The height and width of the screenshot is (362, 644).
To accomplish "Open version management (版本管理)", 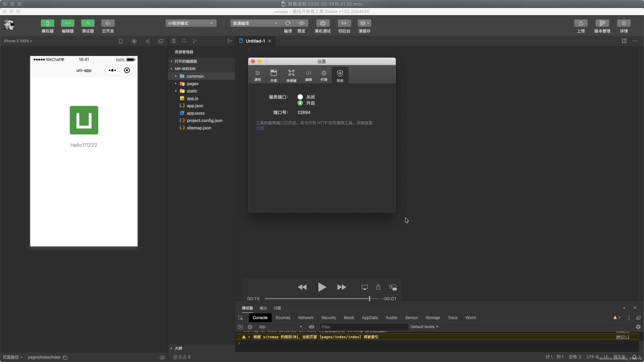I will 602,23.
